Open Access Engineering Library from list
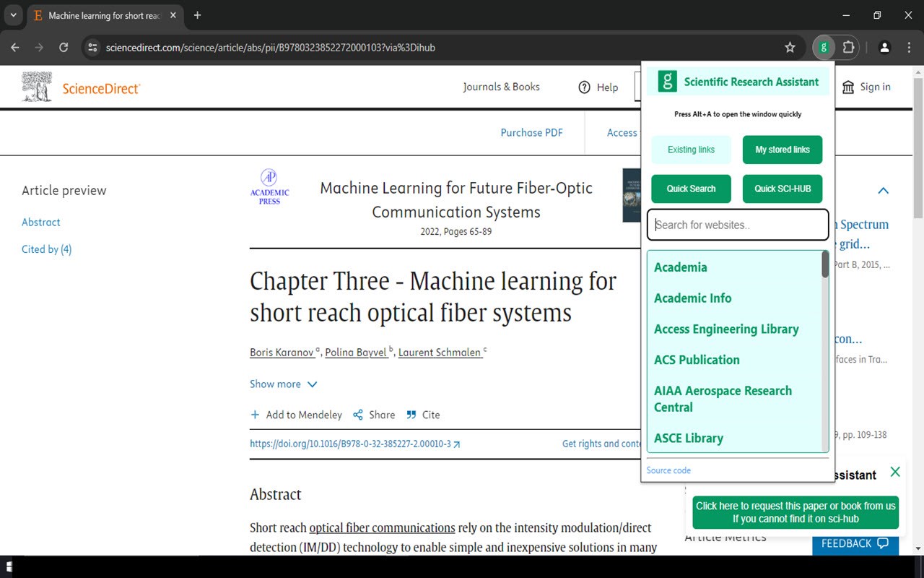This screenshot has height=578, width=924. tap(726, 329)
